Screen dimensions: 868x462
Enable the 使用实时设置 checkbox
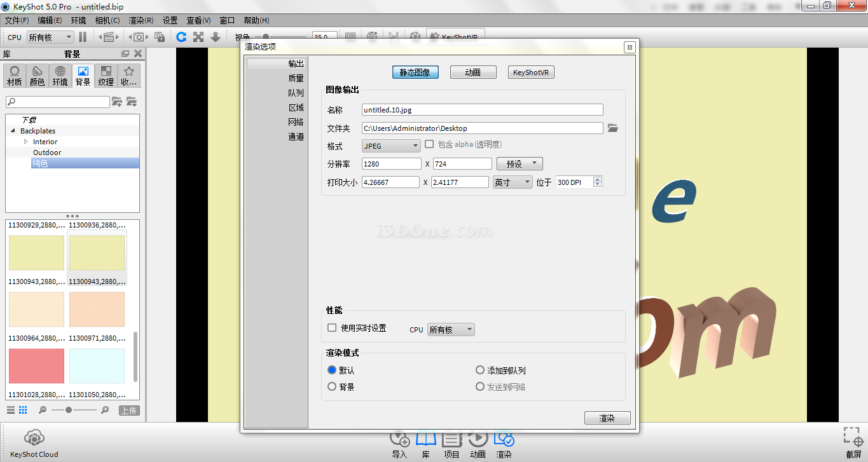tap(332, 328)
